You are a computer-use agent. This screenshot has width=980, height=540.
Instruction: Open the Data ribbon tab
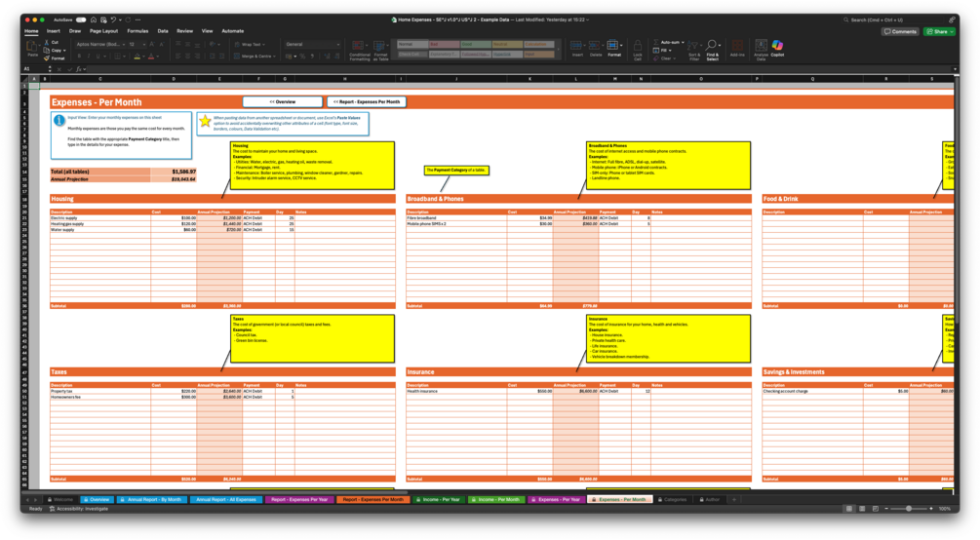(x=163, y=31)
